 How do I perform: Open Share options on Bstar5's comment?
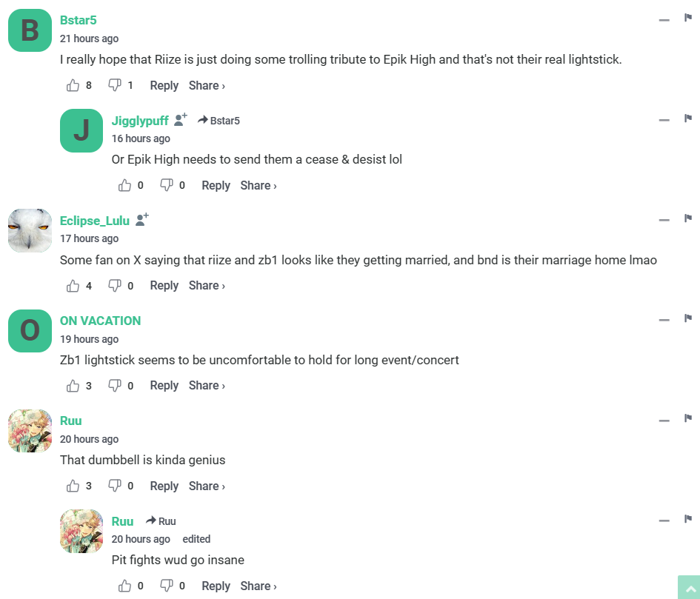[207, 85]
